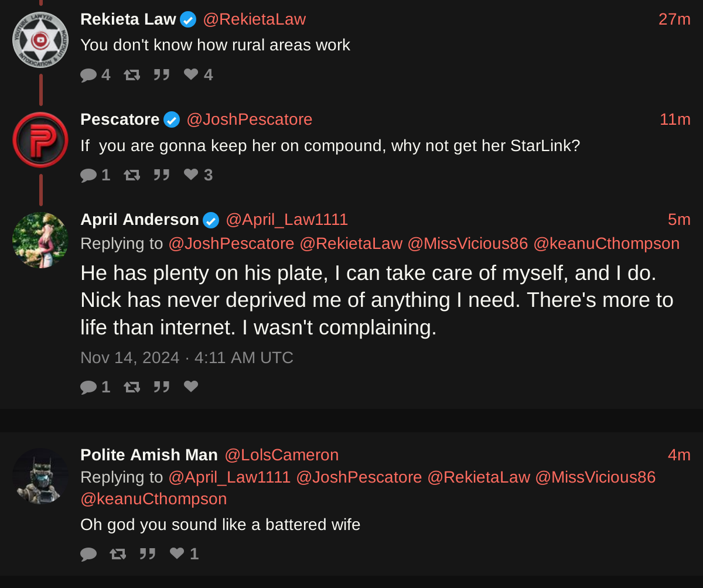
Task: Open @keanuCthompson mention in Polite Amish Man's reply
Action: coord(153,499)
